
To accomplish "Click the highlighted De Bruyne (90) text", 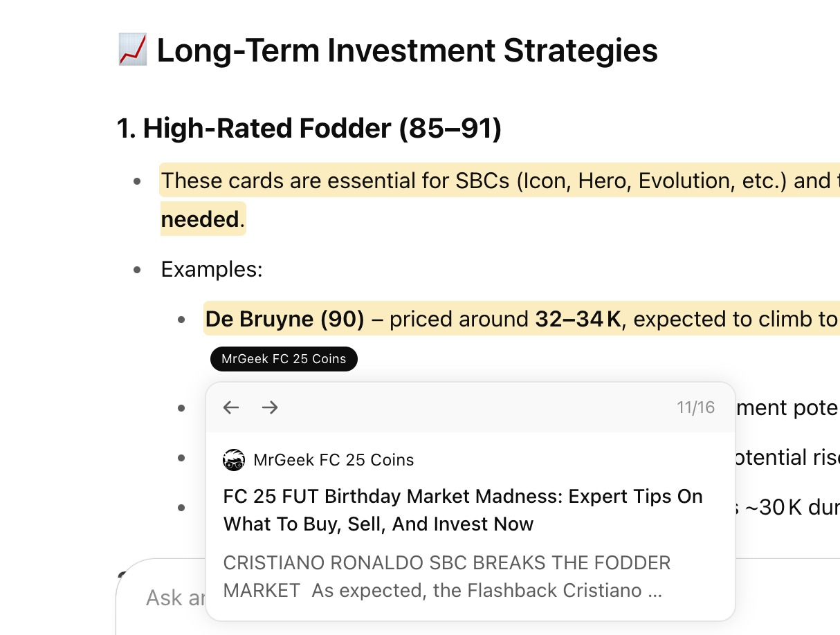I will point(285,319).
